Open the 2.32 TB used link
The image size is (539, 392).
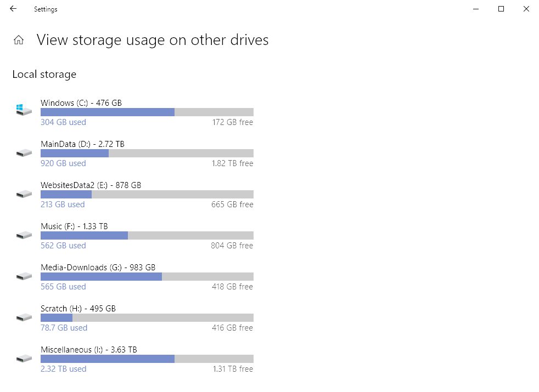[64, 370]
